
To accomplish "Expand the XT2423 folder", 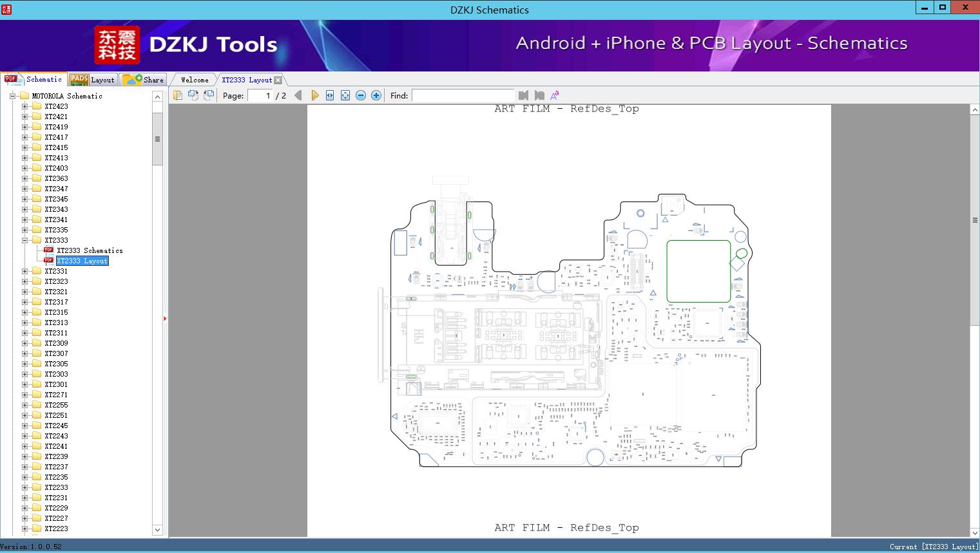I will click(x=24, y=106).
